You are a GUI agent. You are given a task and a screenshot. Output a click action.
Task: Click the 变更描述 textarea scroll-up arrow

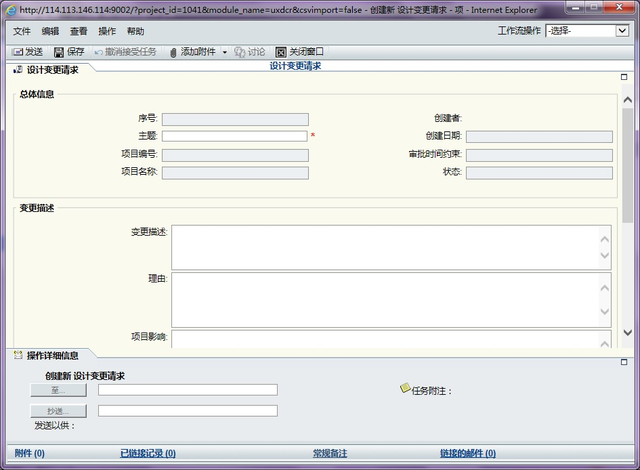pyautogui.click(x=605, y=239)
